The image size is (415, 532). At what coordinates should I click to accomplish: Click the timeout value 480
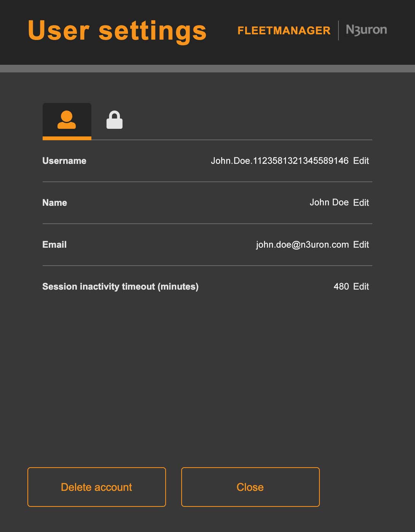coord(342,286)
